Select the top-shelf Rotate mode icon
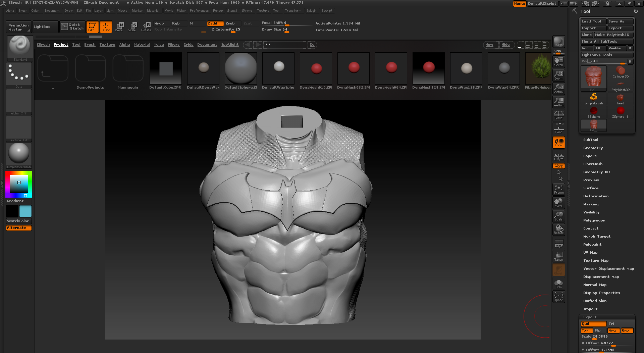The image size is (644, 353). [146, 27]
